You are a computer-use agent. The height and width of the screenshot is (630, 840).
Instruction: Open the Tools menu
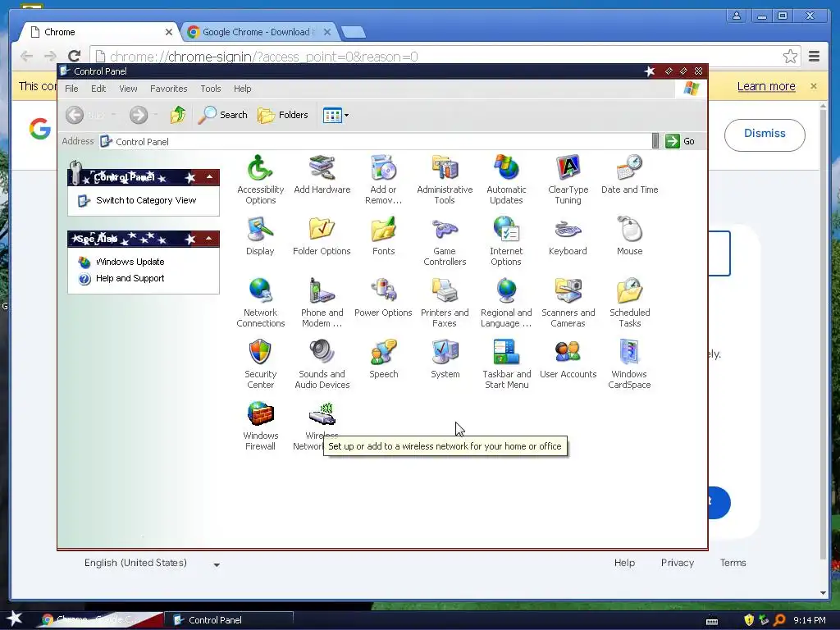[211, 89]
